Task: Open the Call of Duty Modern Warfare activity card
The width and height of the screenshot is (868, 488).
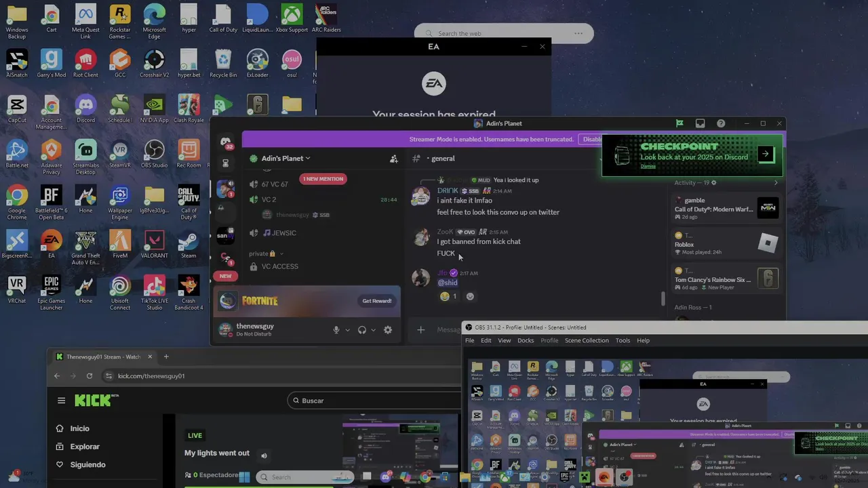Action: point(726,209)
